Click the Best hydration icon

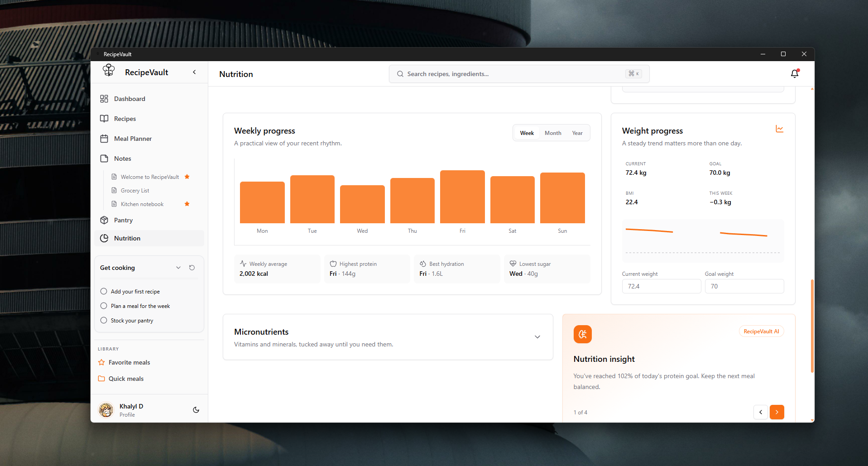(423, 264)
